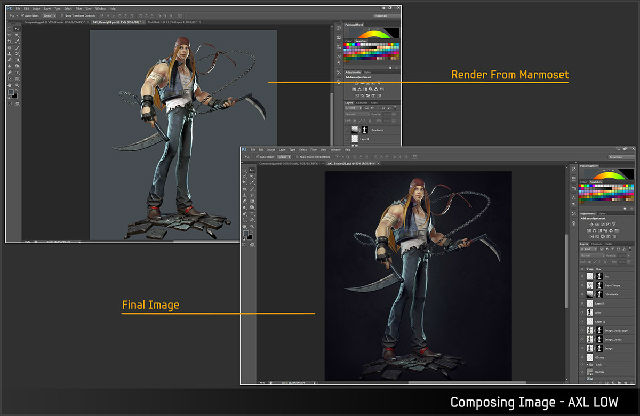Add Selective Color adjustment in Final Image window
This screenshot has height=416, width=640.
click(x=614, y=236)
